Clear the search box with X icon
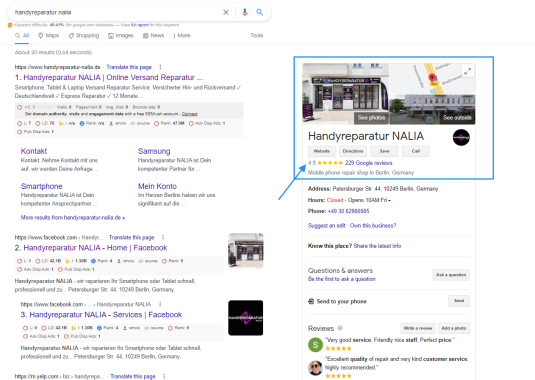This screenshot has height=380, width=535. click(x=226, y=12)
